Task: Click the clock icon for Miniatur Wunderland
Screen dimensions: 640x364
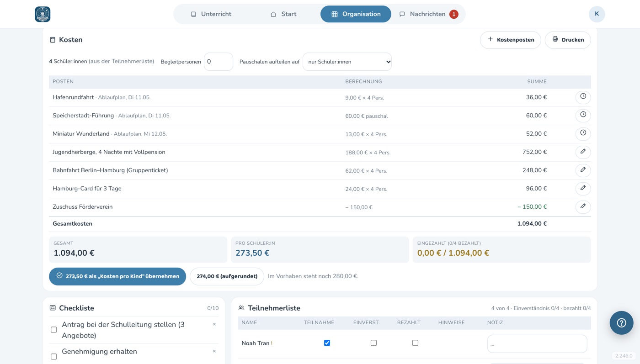Action: click(583, 134)
